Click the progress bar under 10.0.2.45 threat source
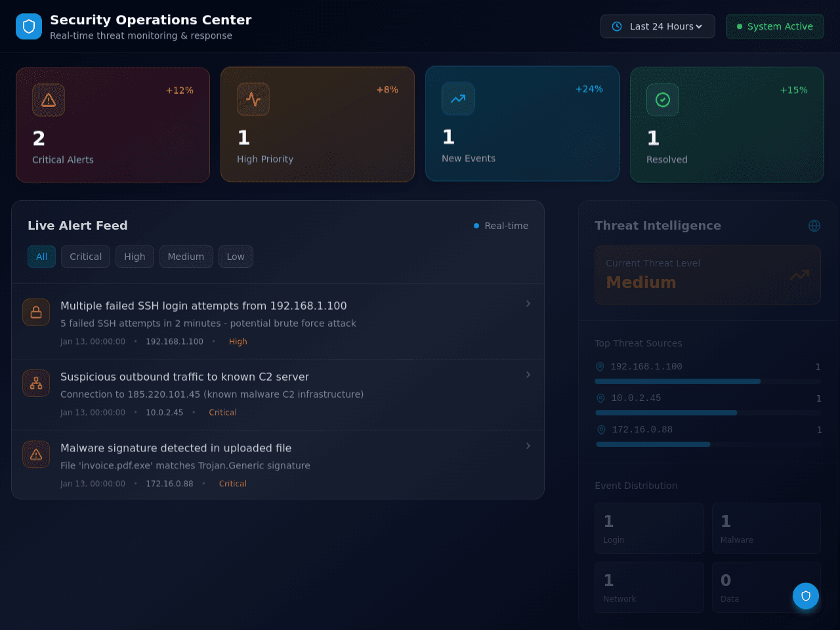The image size is (840, 630). (x=708, y=413)
